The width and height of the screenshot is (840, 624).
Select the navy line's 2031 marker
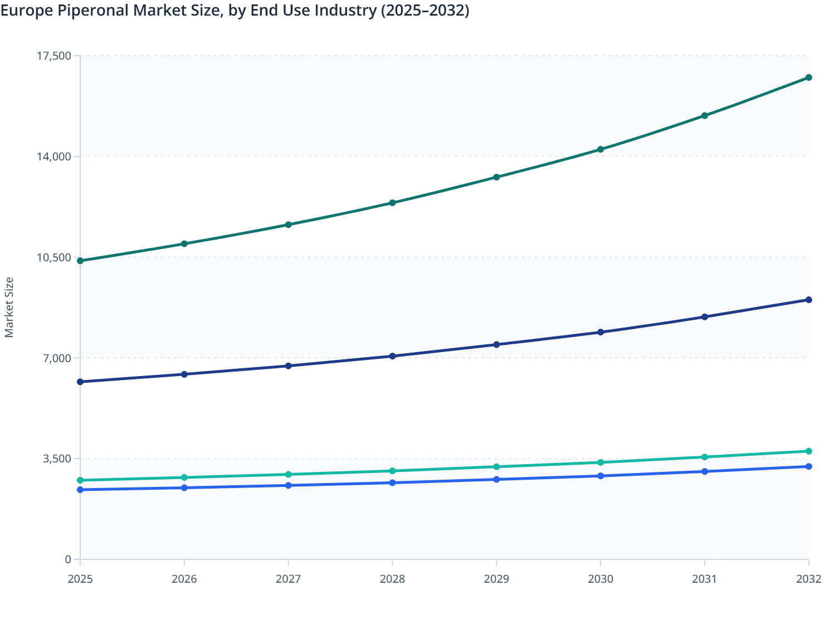[x=705, y=316]
